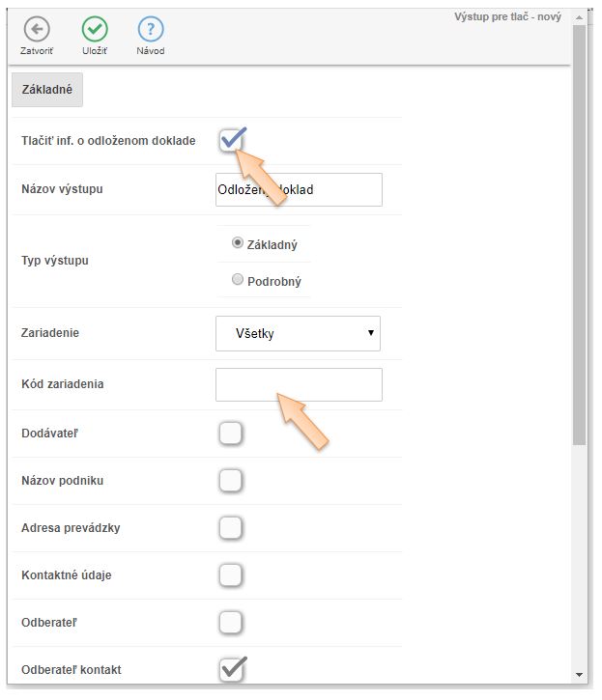Screen dimensions: 602x700
Task: Select the Podrobný radio button
Action: click(238, 280)
